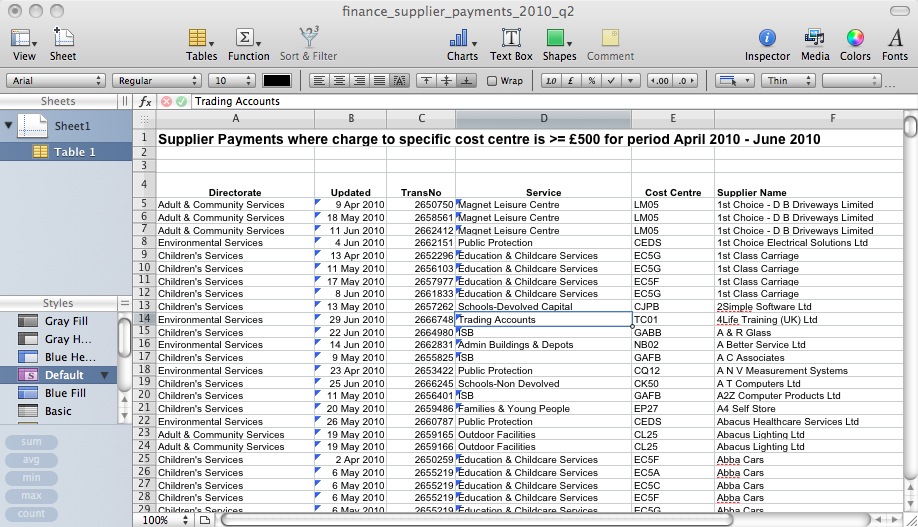Apply the Basic table style
The height and width of the screenshot is (527, 918).
[59, 411]
